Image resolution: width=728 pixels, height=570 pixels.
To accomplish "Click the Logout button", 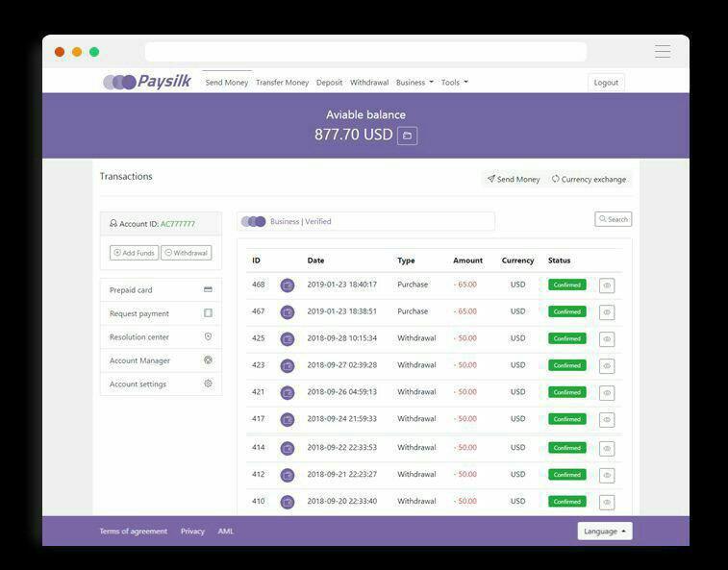I will pos(606,83).
